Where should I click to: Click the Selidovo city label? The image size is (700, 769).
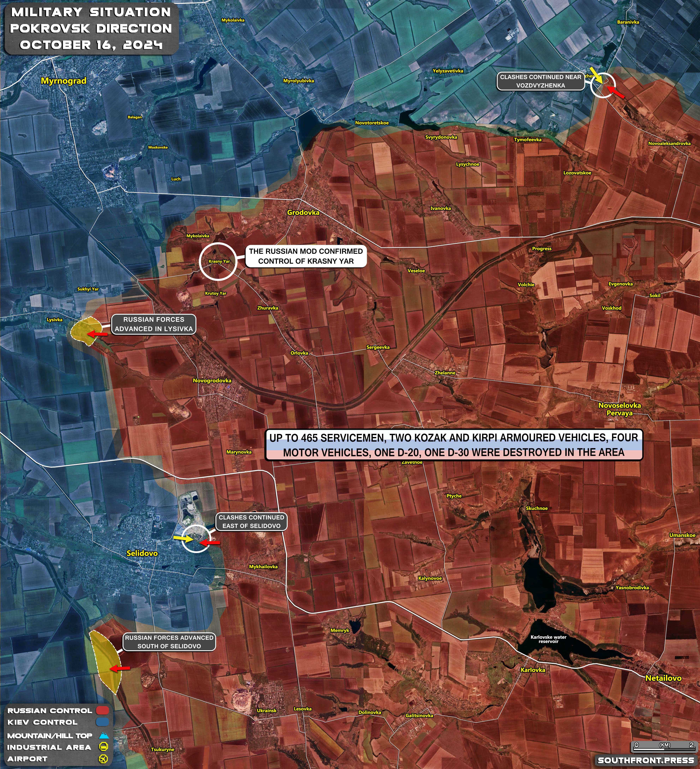[142, 553]
